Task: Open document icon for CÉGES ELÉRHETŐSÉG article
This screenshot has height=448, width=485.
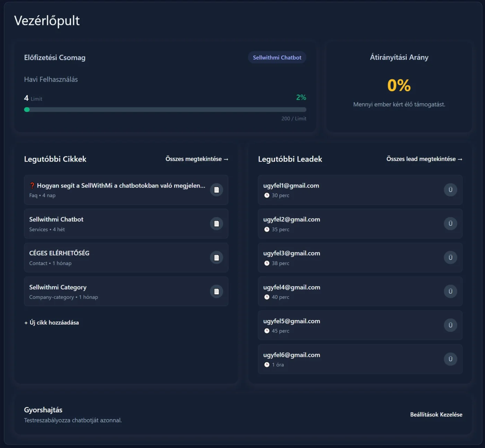Action: click(217, 258)
